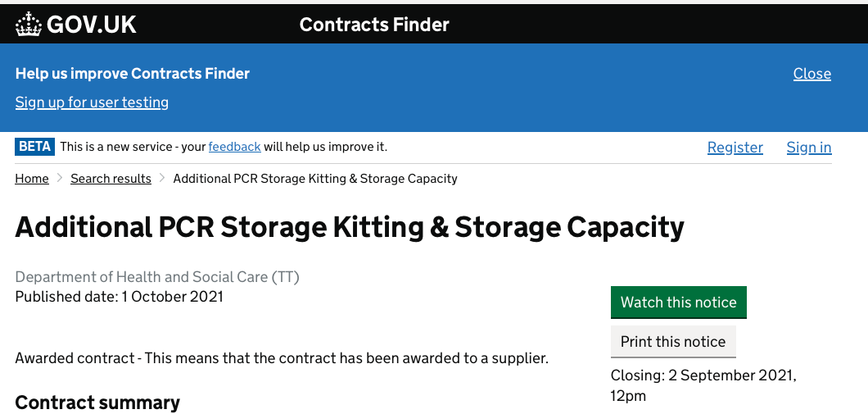Open the feedback link
This screenshot has width=868, height=414.
(x=234, y=147)
